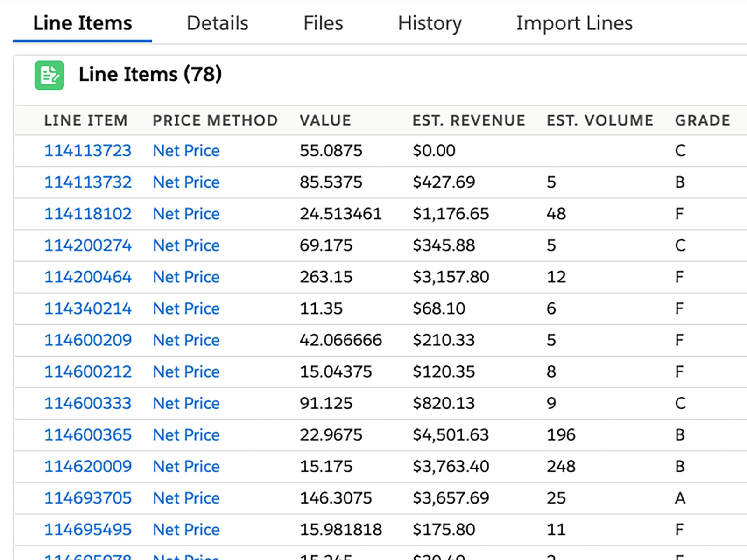The width and height of the screenshot is (747, 560).
Task: Open line item 114693705
Action: pyautogui.click(x=88, y=498)
